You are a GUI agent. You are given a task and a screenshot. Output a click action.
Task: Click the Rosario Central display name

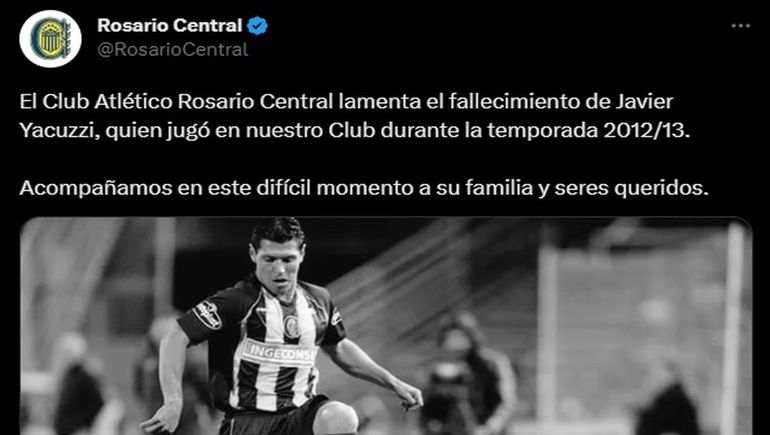[169, 26]
